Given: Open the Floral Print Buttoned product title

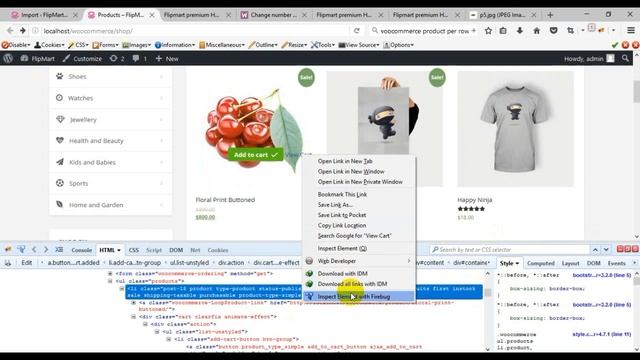Looking at the screenshot, I should point(225,200).
